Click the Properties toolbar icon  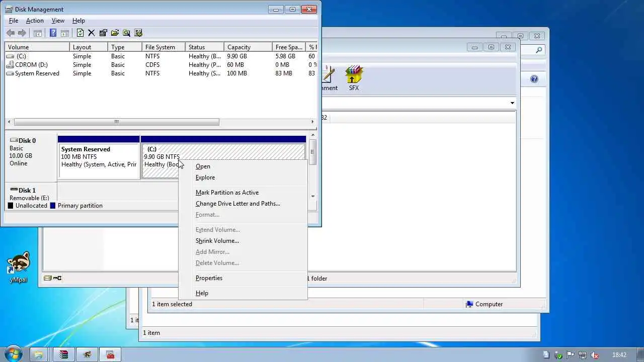[103, 33]
